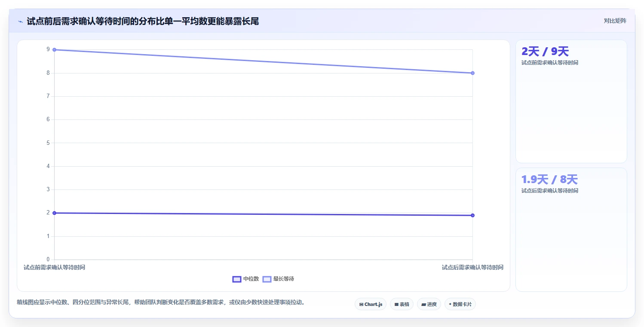Click the 最长等待 data point at 9
The height and width of the screenshot is (327, 644).
pyautogui.click(x=54, y=50)
